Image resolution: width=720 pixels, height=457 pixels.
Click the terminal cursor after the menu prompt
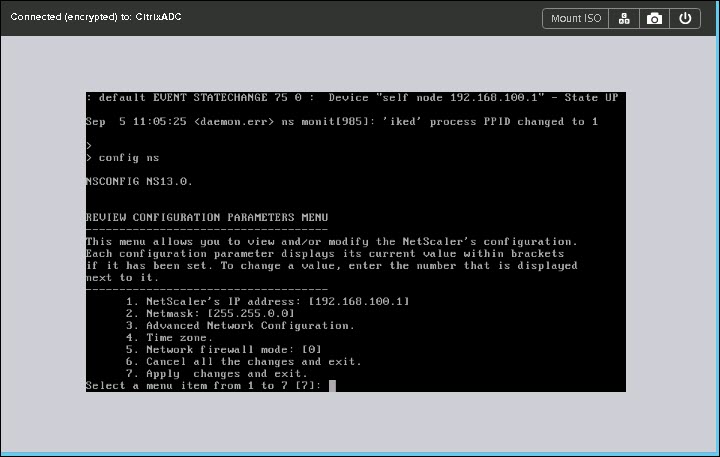click(332, 385)
